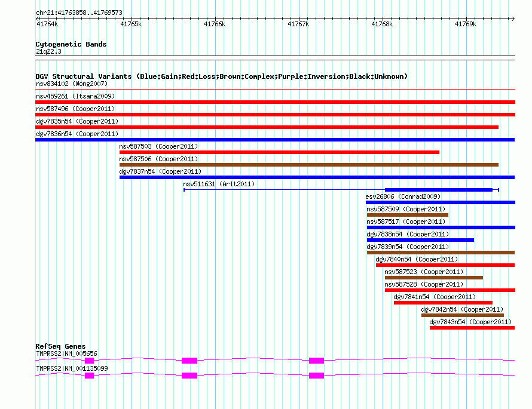Viewport: 532px width, 409px height.
Task: Select the nsv459261 (Itsara2009) red loss bar
Action: [275, 102]
